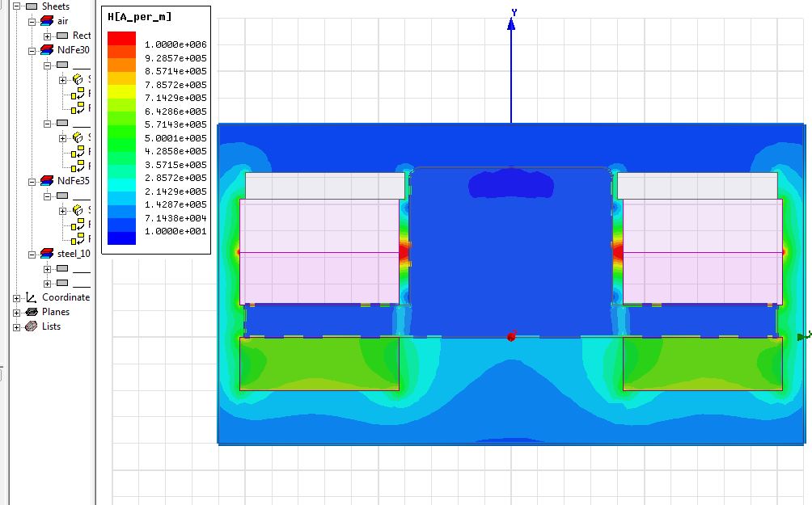Image resolution: width=812 pixels, height=505 pixels.
Task: Collapse the sheet object under NdFe35
Action: 47,196
